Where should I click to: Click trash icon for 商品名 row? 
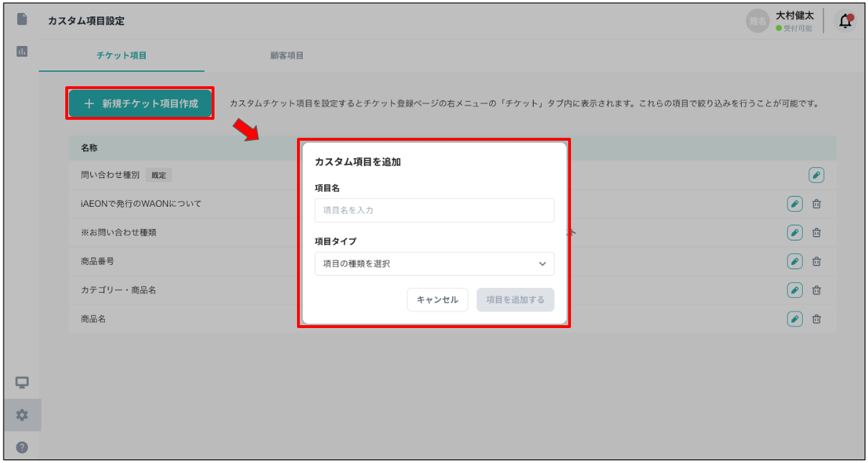(x=816, y=319)
